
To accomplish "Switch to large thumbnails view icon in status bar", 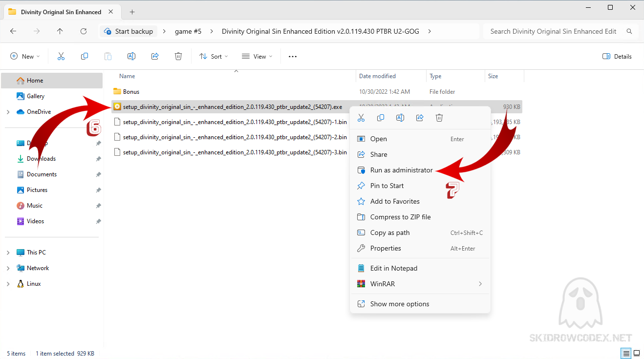I will click(637, 353).
